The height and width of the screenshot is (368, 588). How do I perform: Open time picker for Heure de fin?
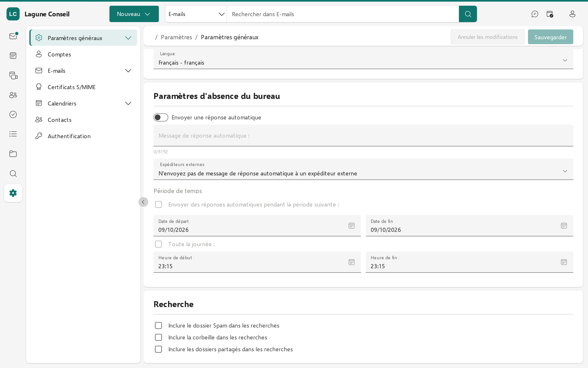point(564,262)
